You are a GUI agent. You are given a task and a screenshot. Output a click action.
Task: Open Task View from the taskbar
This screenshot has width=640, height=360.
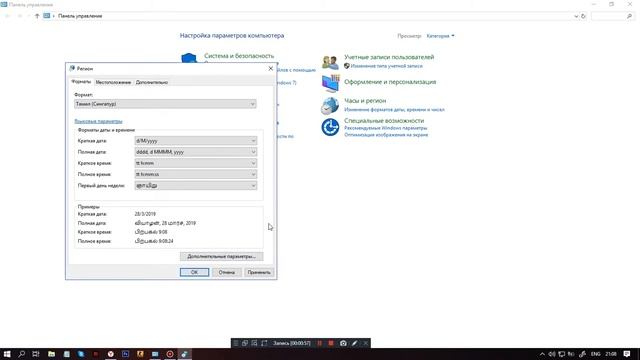tap(36, 354)
